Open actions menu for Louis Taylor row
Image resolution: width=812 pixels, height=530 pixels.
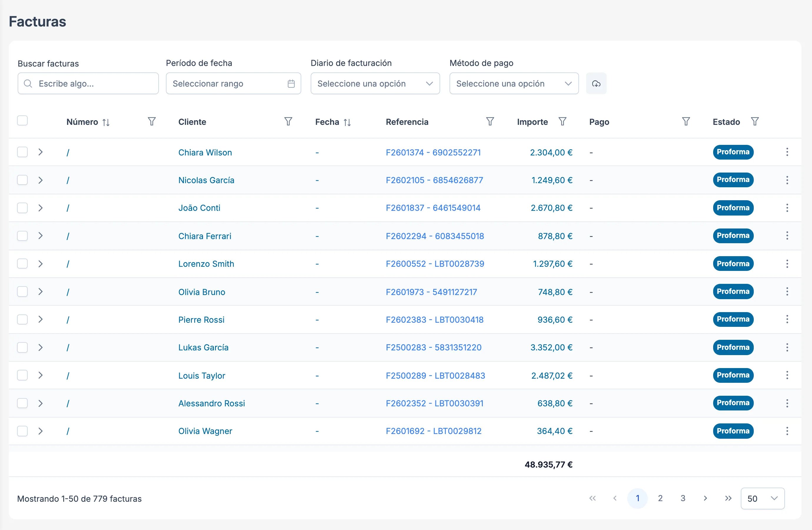787,375
